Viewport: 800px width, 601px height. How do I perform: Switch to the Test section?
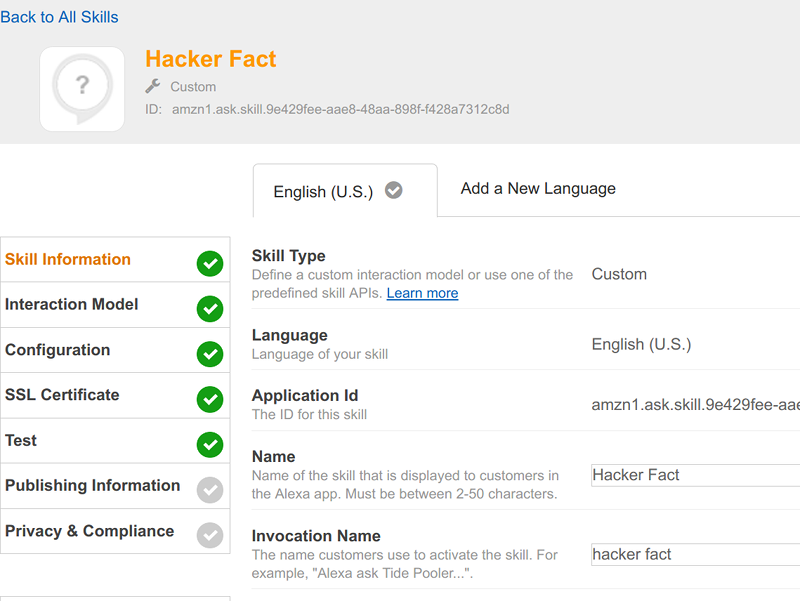[21, 441]
